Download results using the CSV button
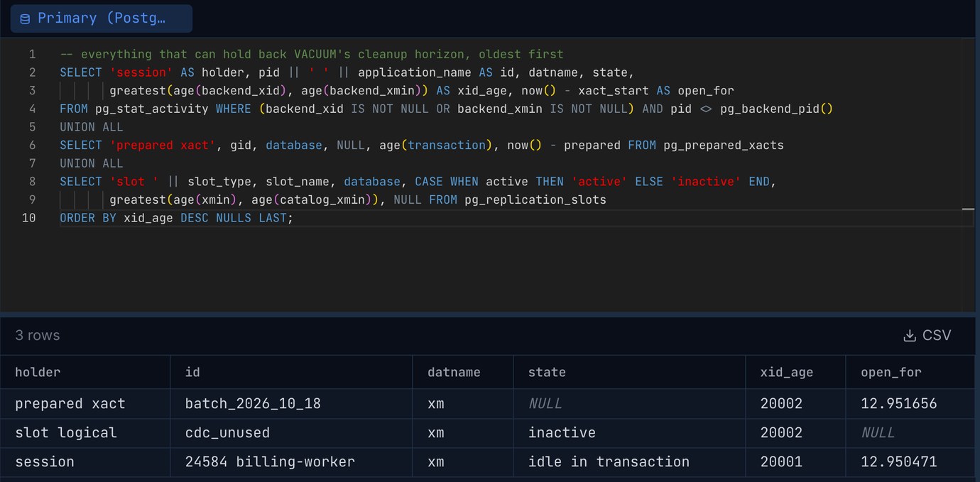This screenshot has width=980, height=482. coord(927,335)
